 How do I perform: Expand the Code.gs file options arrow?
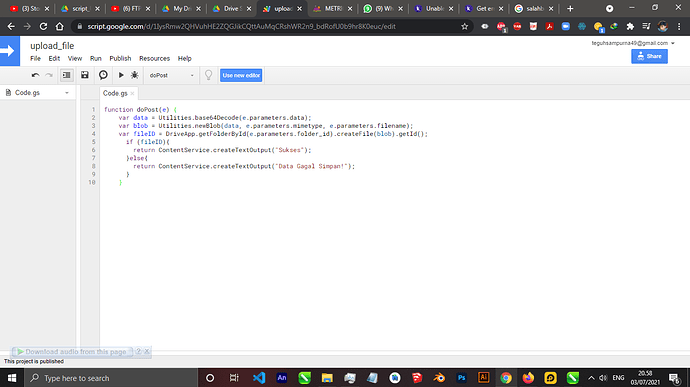[x=67, y=93]
